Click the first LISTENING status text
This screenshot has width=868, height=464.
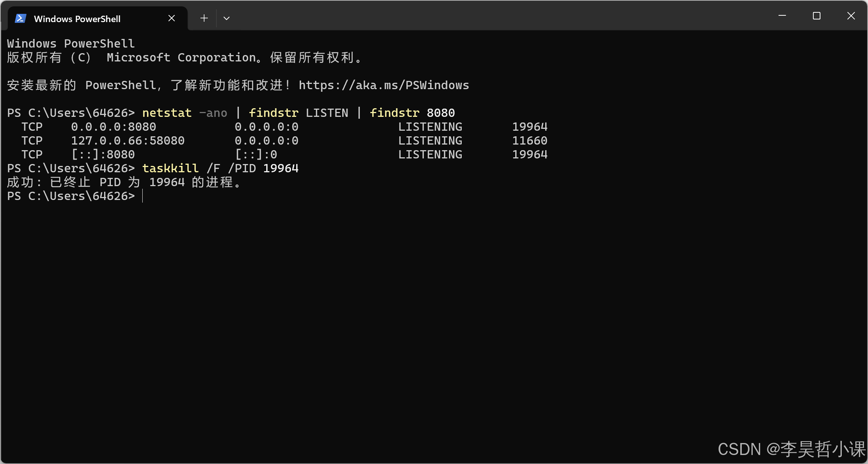click(x=430, y=127)
